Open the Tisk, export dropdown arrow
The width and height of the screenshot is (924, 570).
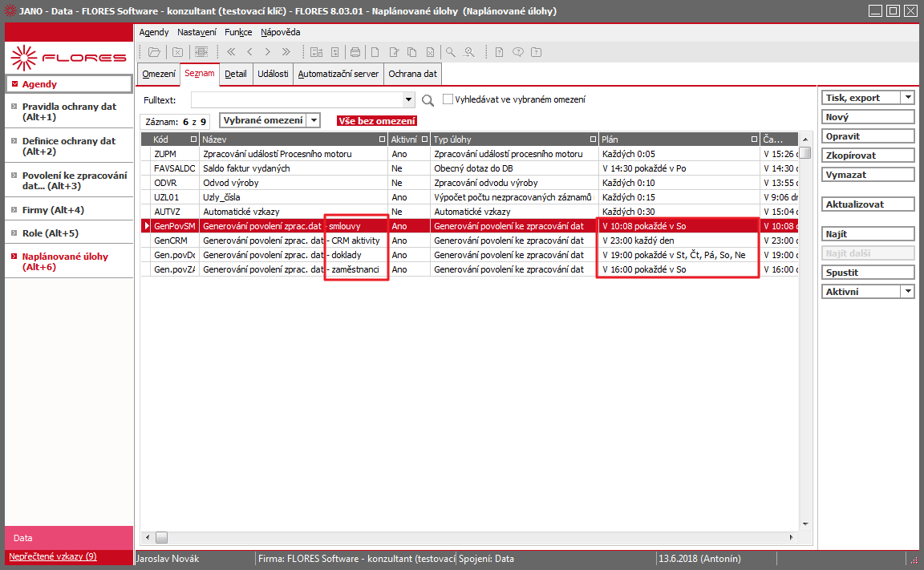[x=908, y=98]
